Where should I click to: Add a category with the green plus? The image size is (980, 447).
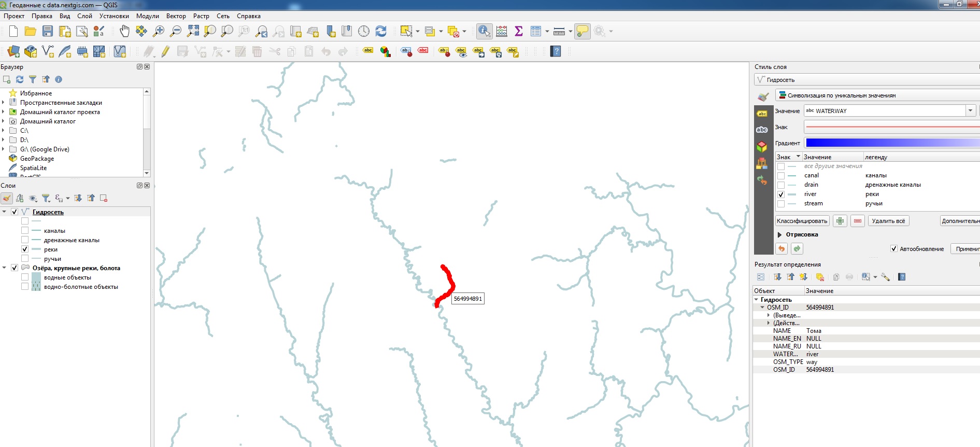[840, 221]
